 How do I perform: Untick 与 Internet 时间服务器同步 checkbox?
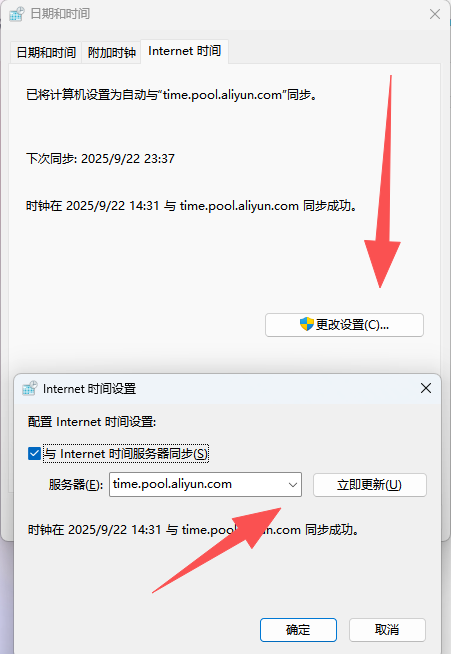[34, 453]
